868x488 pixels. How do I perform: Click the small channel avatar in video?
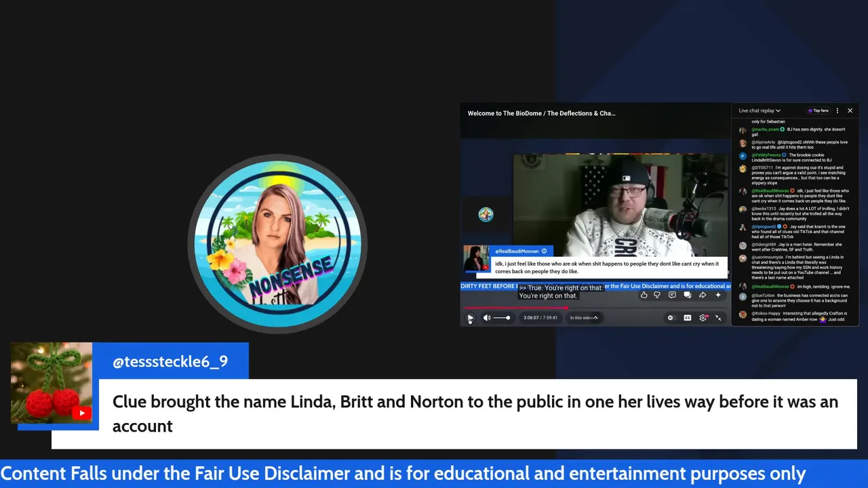[x=486, y=215]
